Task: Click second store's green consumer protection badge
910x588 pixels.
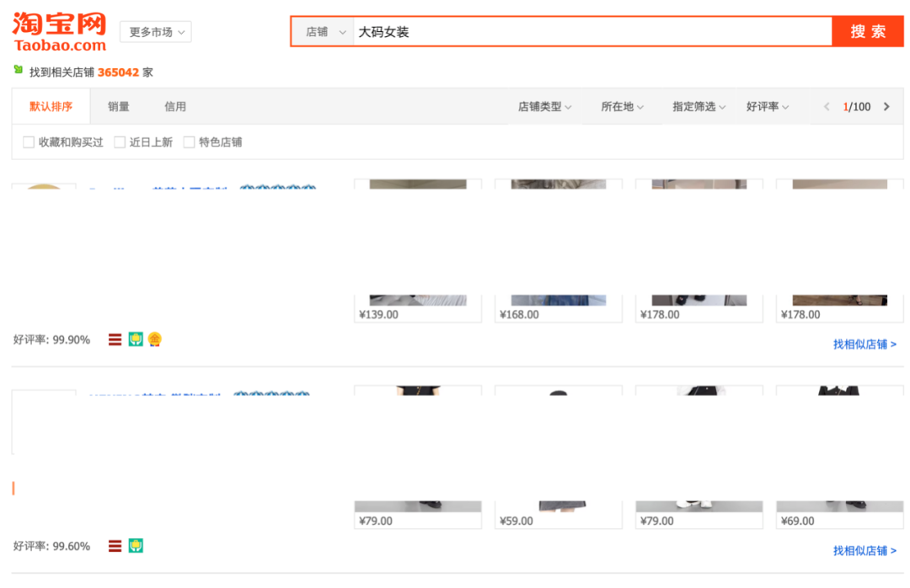Action: (136, 546)
